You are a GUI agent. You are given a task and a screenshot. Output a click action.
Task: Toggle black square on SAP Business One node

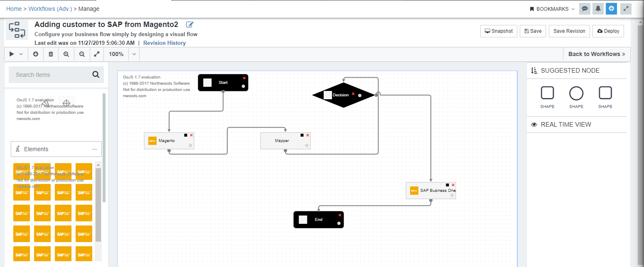(447, 185)
